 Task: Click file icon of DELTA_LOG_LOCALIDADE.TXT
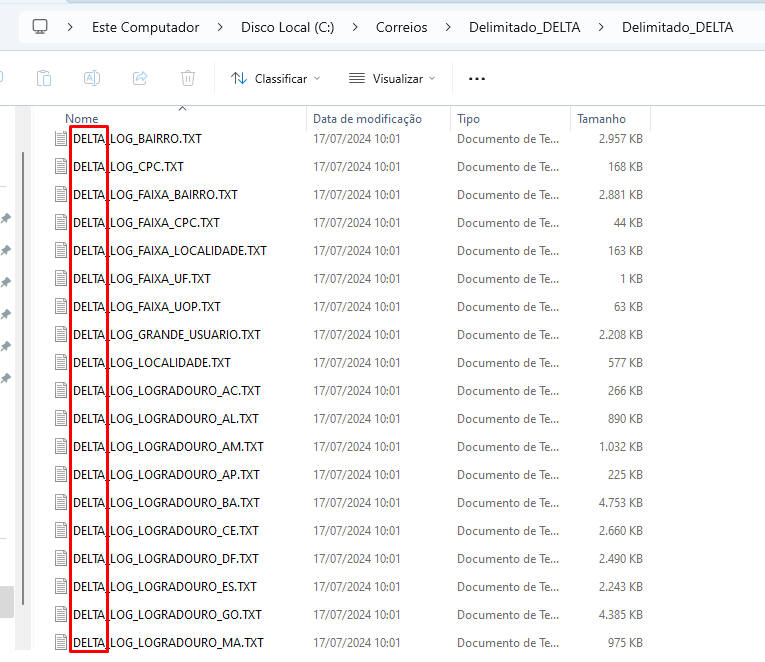tap(61, 362)
